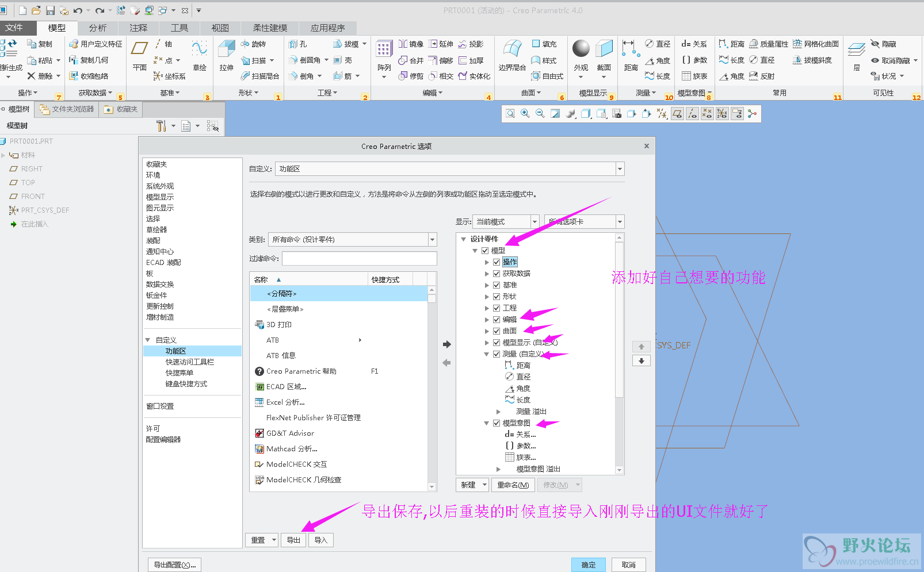The height and width of the screenshot is (572, 924).
Task: Open model tree settings icon
Action: (x=161, y=126)
